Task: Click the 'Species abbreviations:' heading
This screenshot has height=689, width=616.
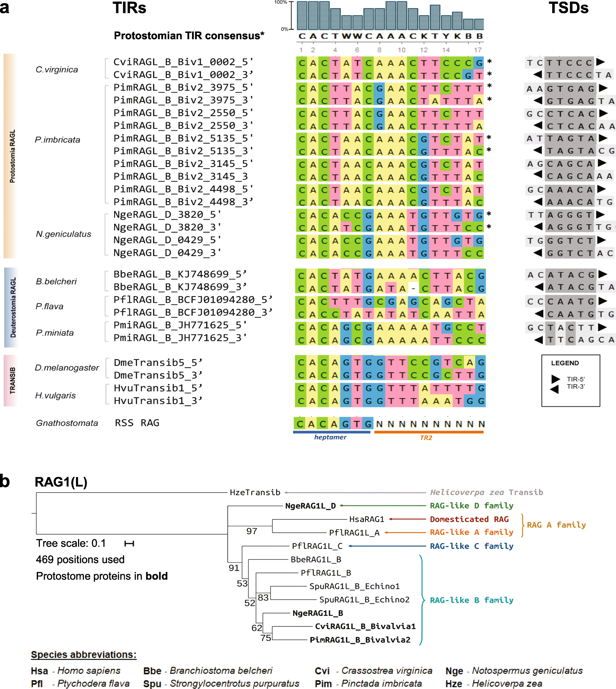Action: (x=84, y=655)
